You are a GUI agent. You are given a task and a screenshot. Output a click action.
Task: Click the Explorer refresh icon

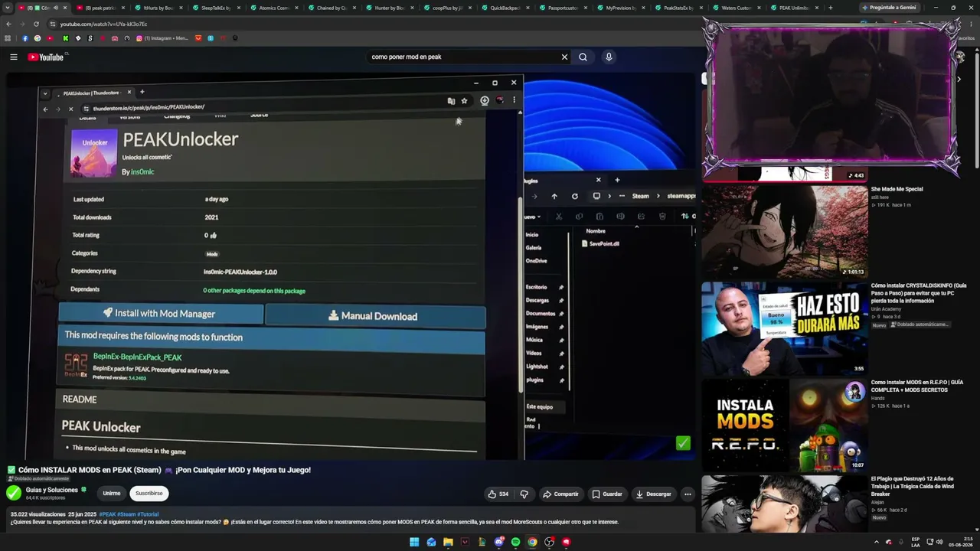[574, 196]
